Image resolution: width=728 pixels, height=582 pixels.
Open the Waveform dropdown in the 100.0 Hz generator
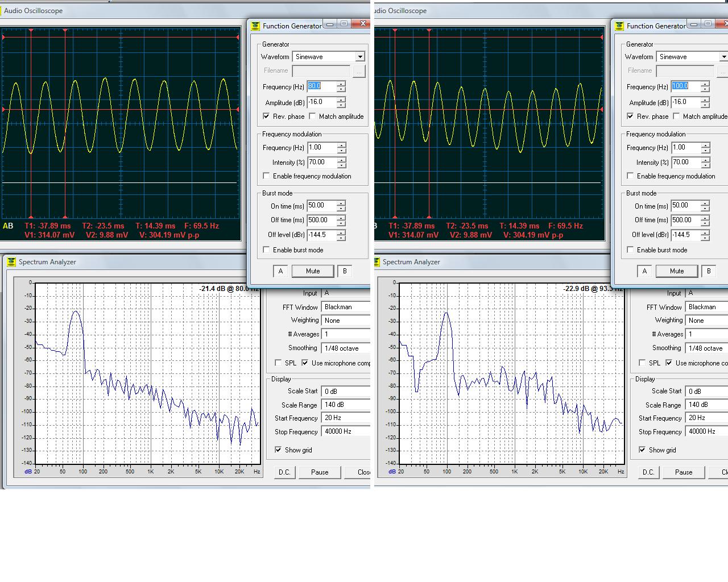723,57
